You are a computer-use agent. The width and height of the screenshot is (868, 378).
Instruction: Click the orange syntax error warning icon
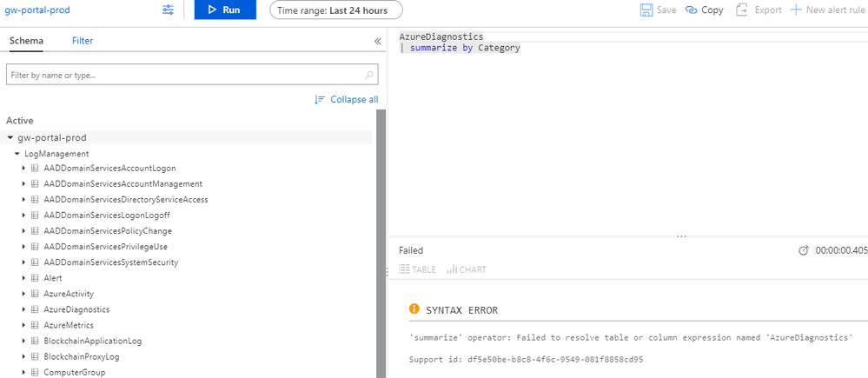(x=414, y=309)
